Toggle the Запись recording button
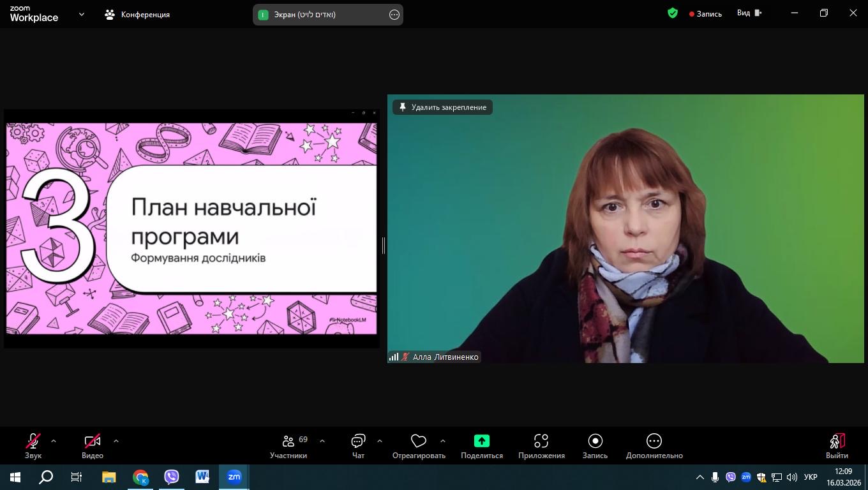The image size is (868, 490). [595, 442]
